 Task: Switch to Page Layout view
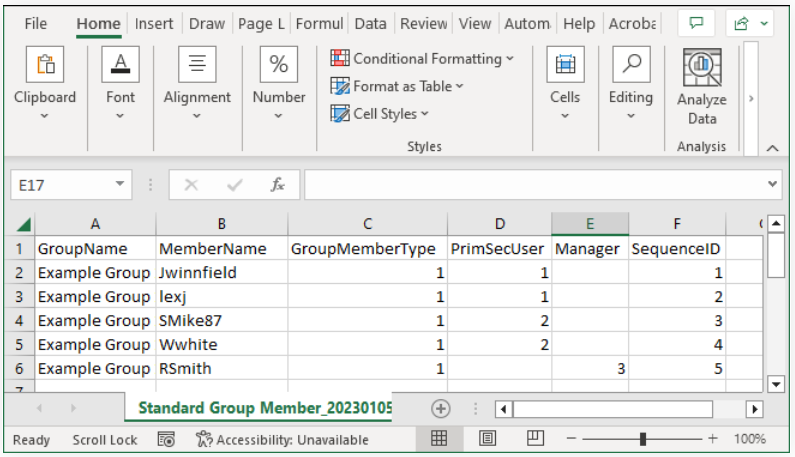[487, 439]
